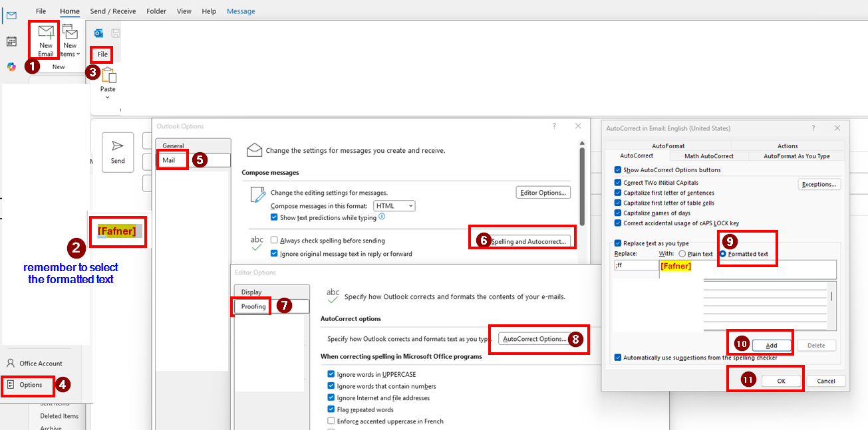
Task: Select Proofing in Editor Options
Action: (271, 306)
